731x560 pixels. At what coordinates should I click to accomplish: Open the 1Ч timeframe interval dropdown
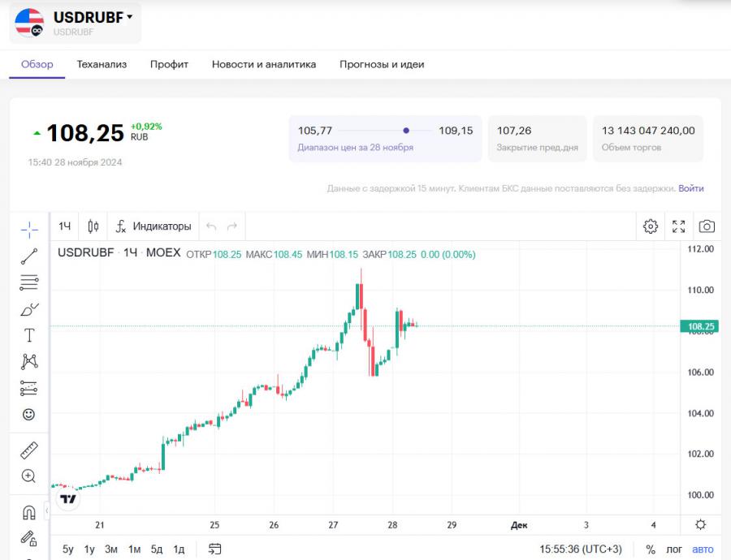tap(65, 226)
